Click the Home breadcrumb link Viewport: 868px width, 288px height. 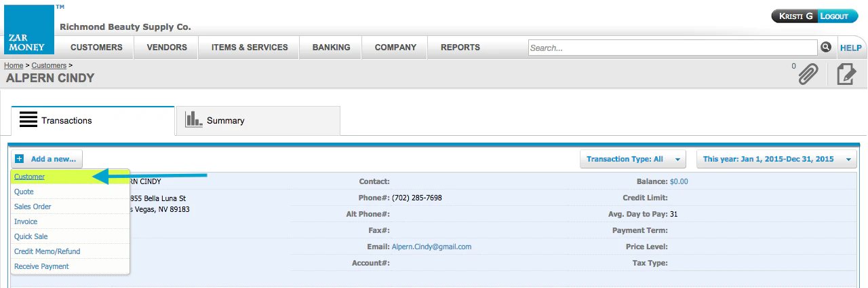tap(14, 65)
